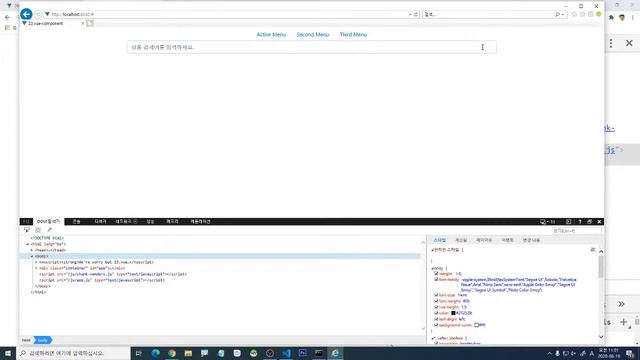Expand the noscript node in DOM tree

(36, 262)
